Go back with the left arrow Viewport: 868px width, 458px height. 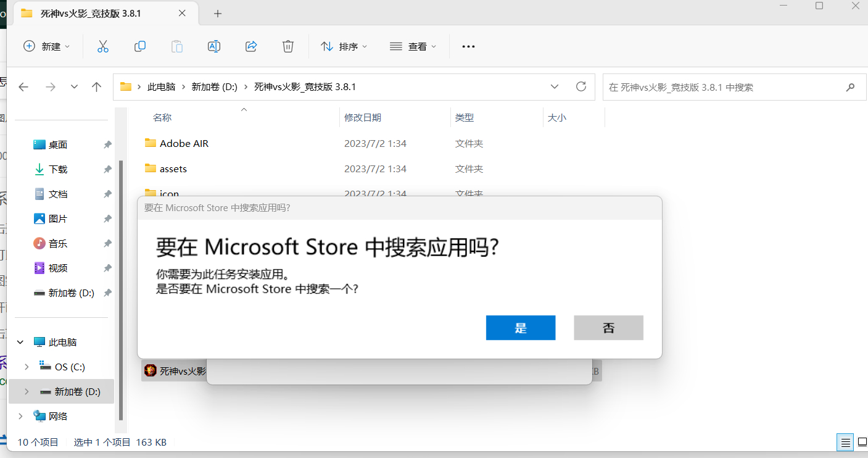[23, 87]
